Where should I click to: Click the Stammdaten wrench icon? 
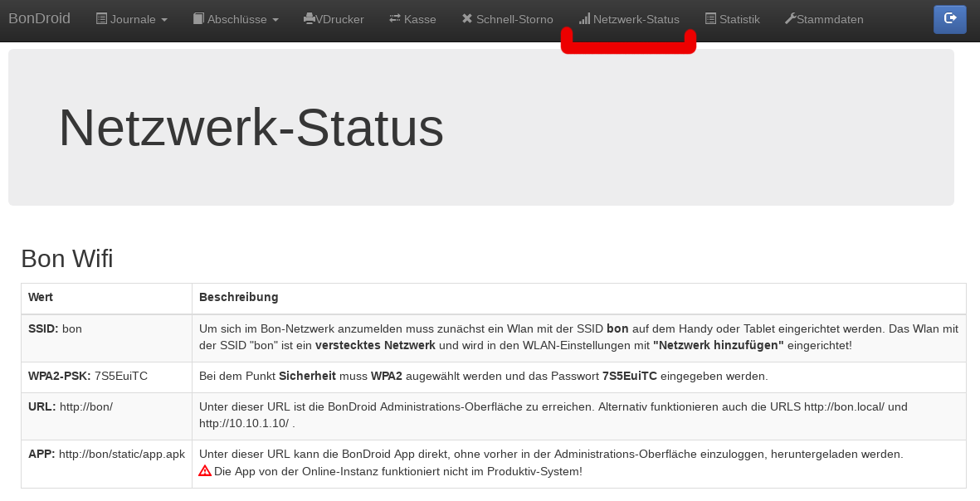pos(790,19)
